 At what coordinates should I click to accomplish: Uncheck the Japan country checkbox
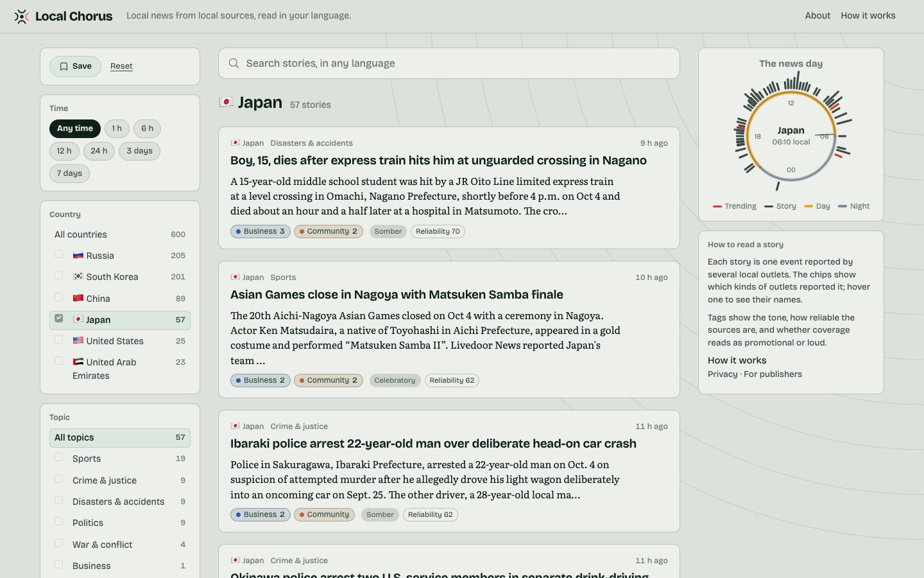59,319
